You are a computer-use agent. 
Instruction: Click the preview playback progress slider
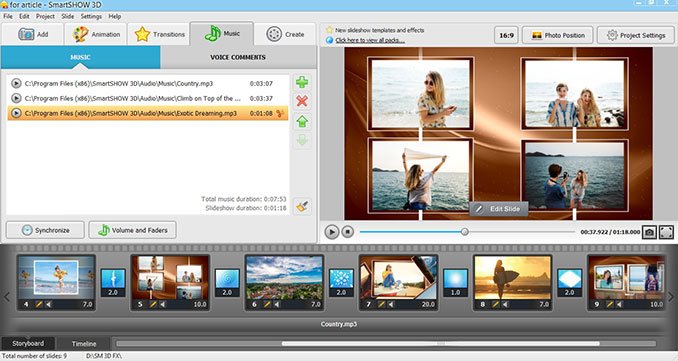click(x=467, y=232)
